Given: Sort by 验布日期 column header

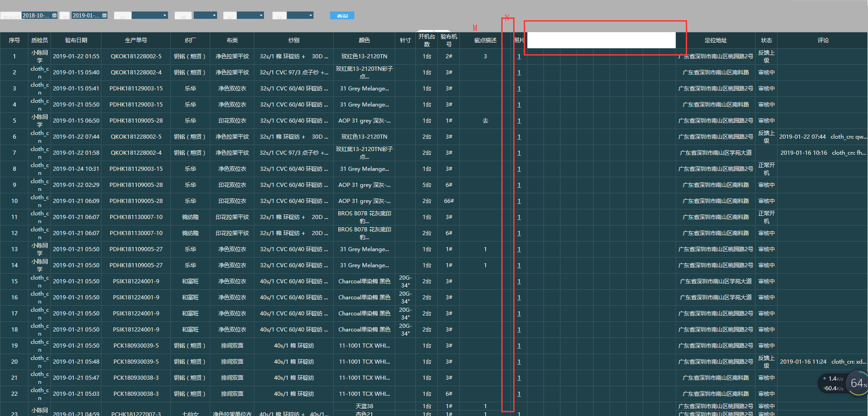Looking at the screenshot, I should pos(76,40).
